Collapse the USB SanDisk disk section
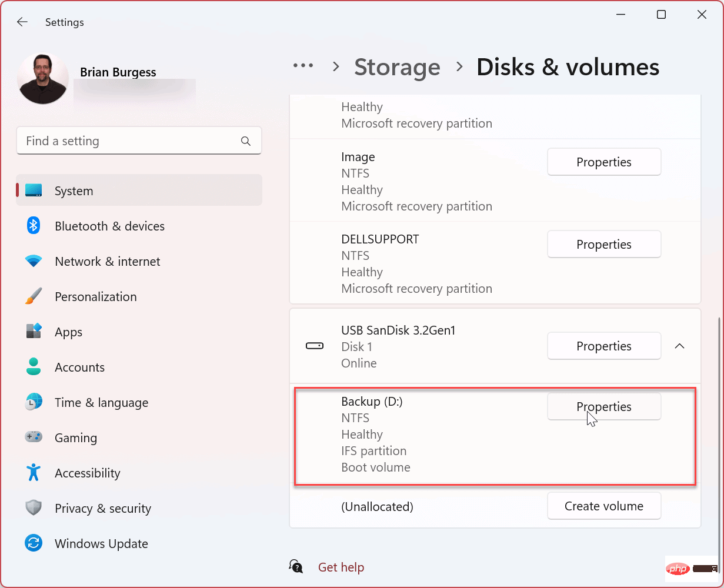This screenshot has width=724, height=588. tap(679, 346)
